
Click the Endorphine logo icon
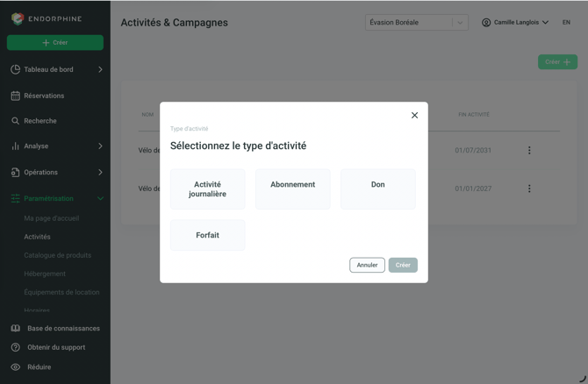click(x=18, y=18)
